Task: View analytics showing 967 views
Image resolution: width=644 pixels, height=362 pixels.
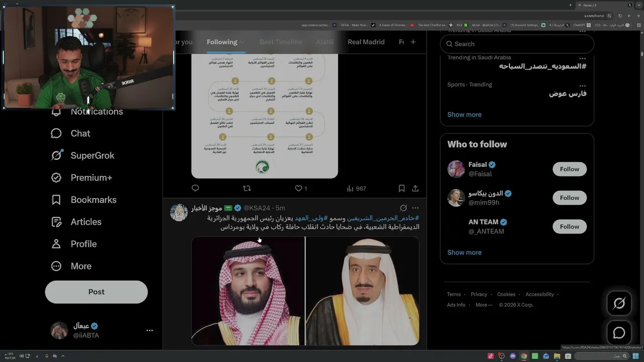Action: [356, 188]
